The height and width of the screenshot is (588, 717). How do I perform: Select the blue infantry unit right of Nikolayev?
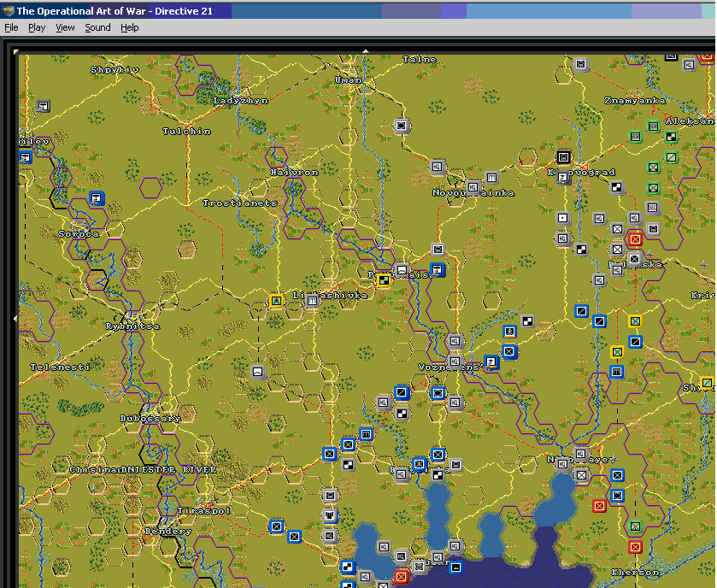click(617, 474)
